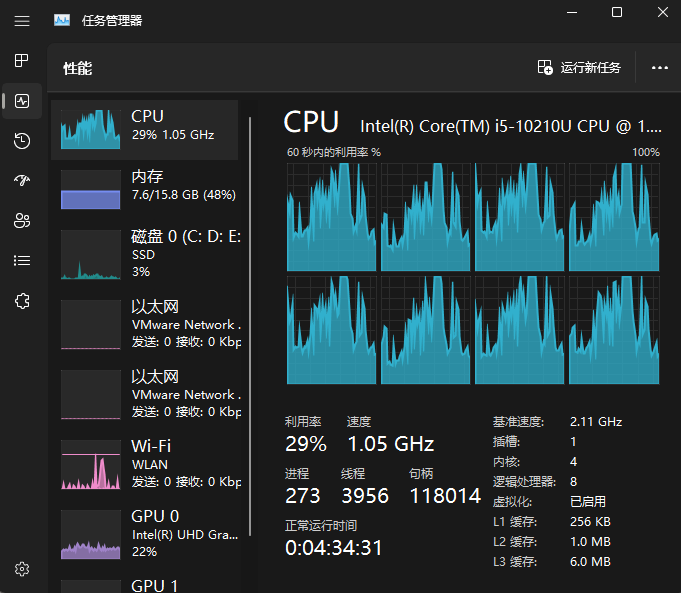Open the Services puzzle-piece page

click(x=22, y=301)
